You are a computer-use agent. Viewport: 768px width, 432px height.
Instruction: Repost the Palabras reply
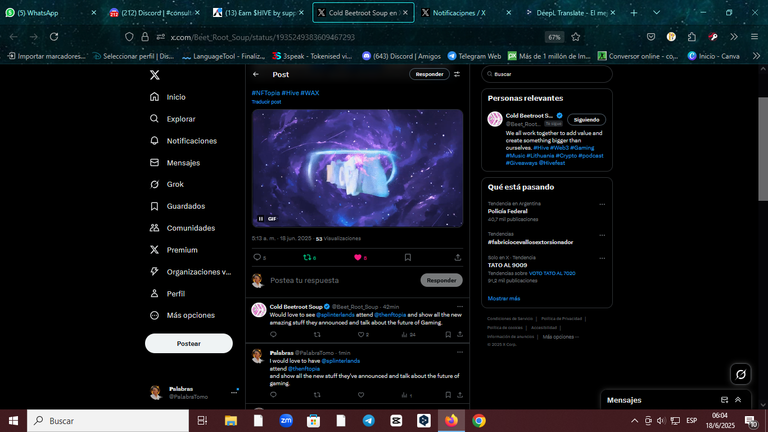(317, 395)
